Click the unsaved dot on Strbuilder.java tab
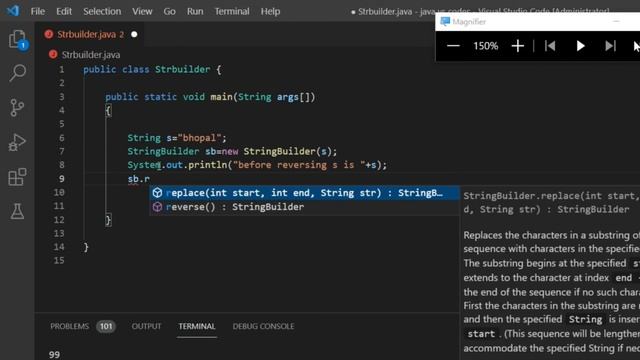The height and width of the screenshot is (360, 640). point(134,34)
